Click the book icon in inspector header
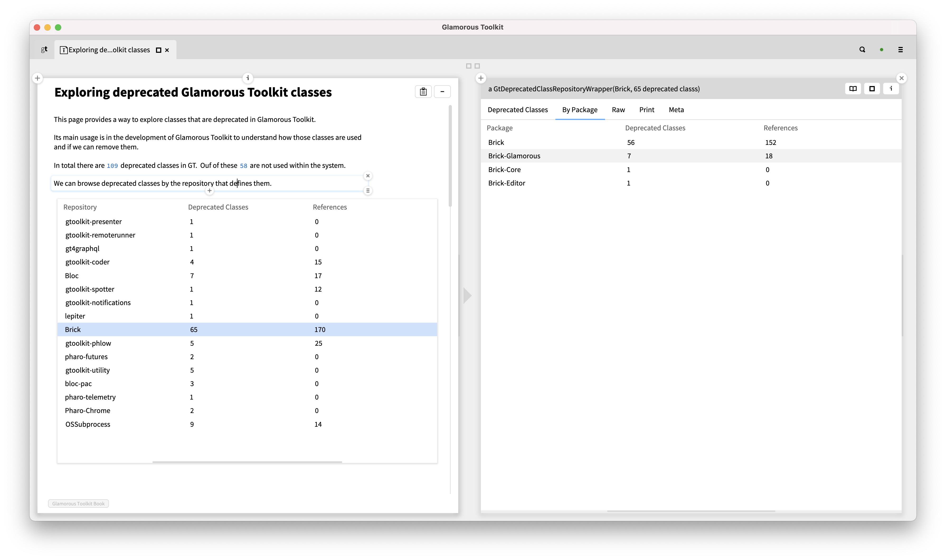 click(853, 89)
